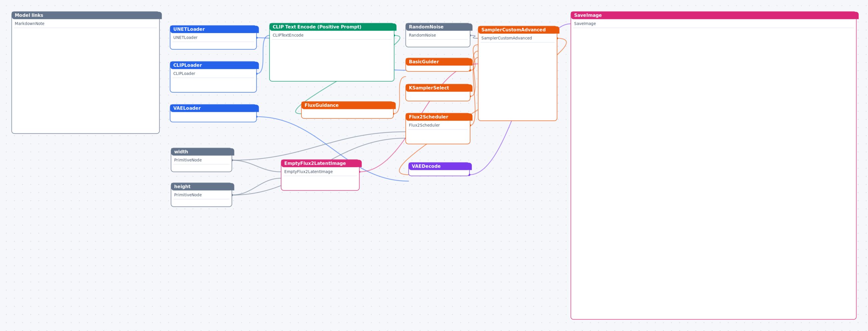Select the CLIP Text Encode (Positive Prompt) header

coord(333,27)
